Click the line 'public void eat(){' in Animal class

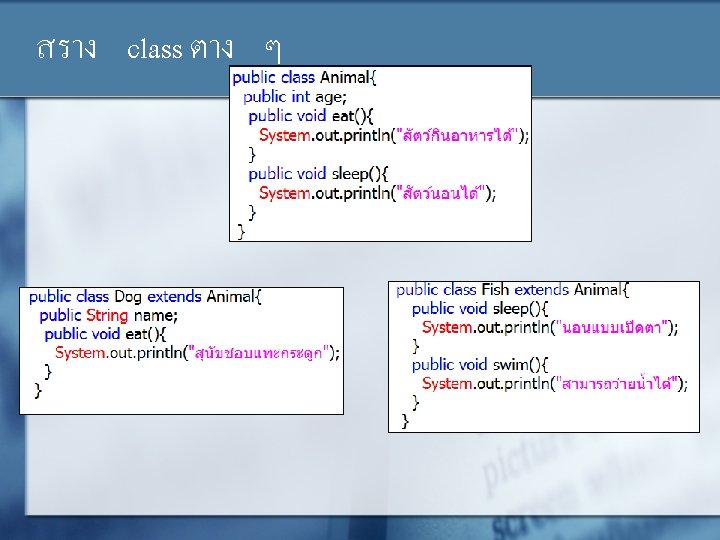[311, 116]
